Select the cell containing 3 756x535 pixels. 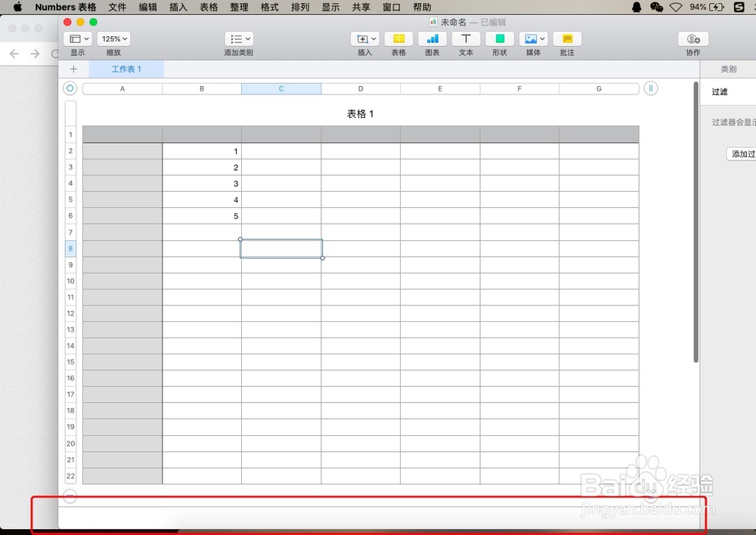pyautogui.click(x=202, y=184)
